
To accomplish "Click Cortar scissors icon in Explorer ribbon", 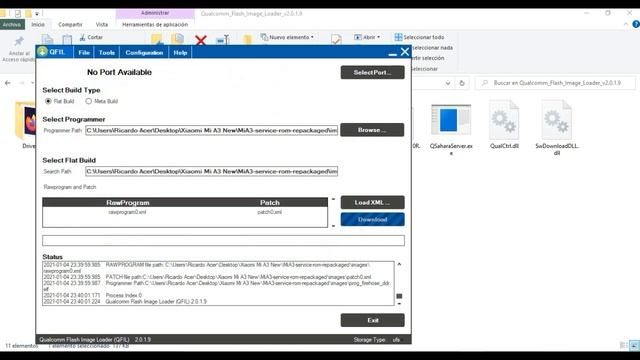I will [x=82, y=37].
